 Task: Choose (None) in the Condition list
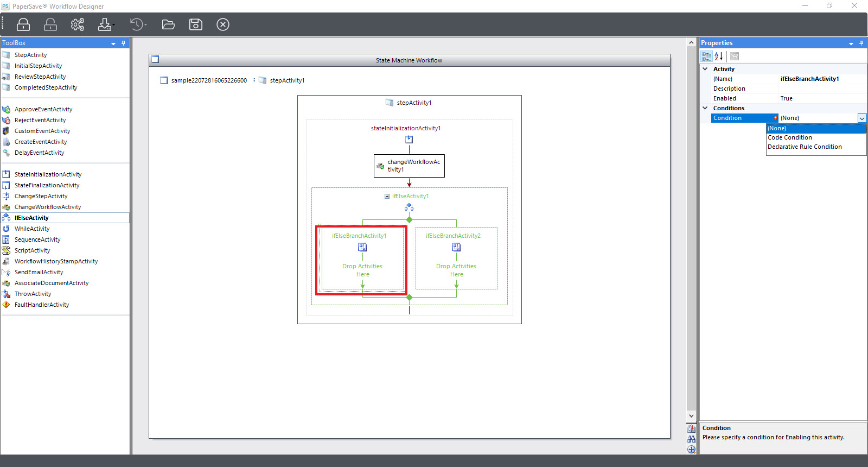816,129
